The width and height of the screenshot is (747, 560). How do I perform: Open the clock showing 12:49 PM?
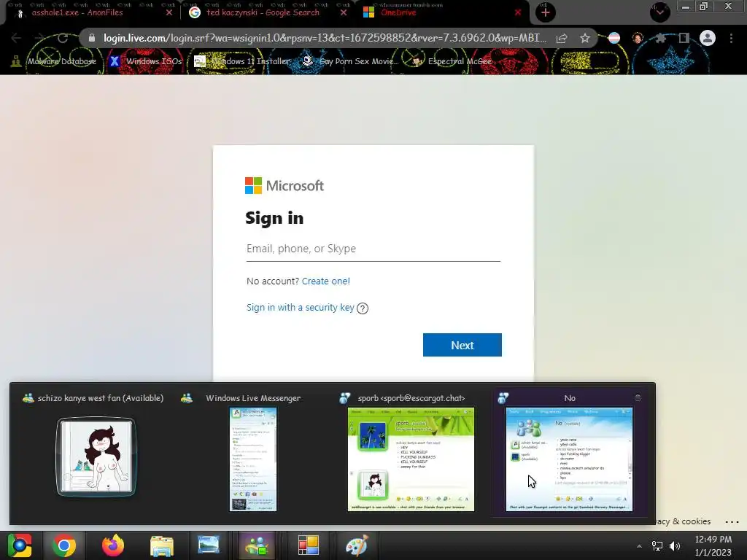pos(713,545)
